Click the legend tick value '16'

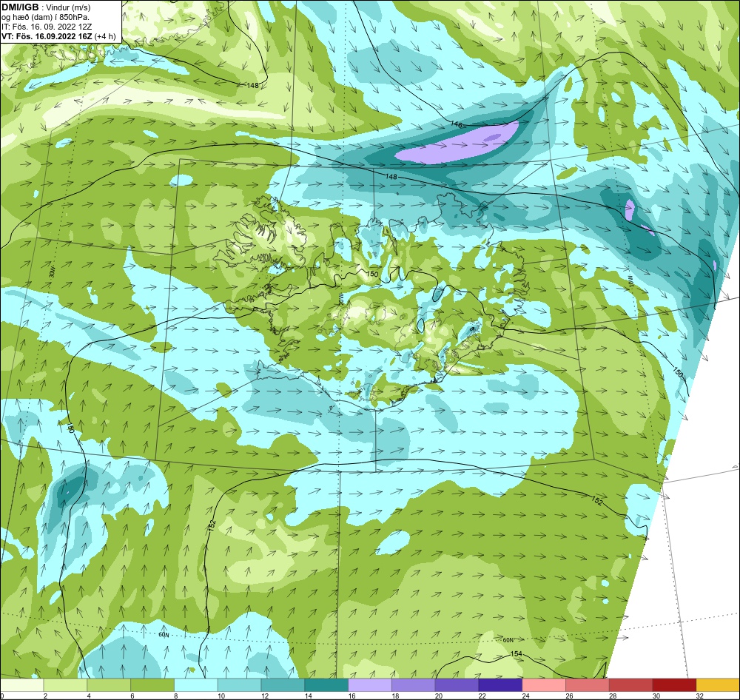(x=352, y=696)
